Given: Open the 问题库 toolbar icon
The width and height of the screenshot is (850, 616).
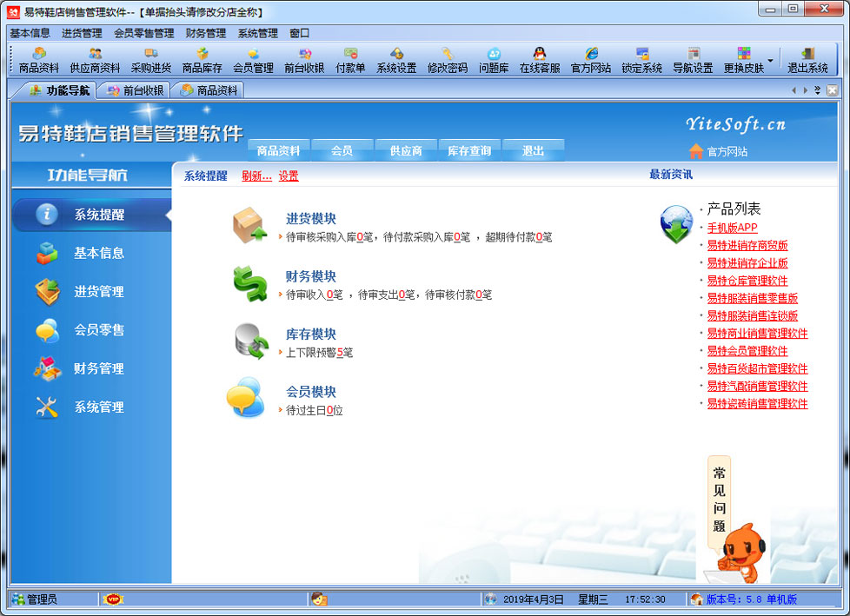Looking at the screenshot, I should [x=494, y=60].
